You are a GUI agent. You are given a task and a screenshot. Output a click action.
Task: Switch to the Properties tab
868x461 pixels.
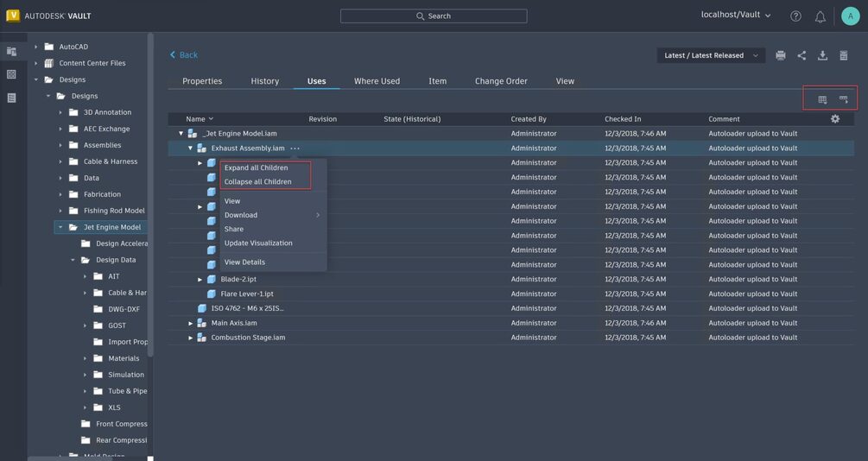(202, 81)
